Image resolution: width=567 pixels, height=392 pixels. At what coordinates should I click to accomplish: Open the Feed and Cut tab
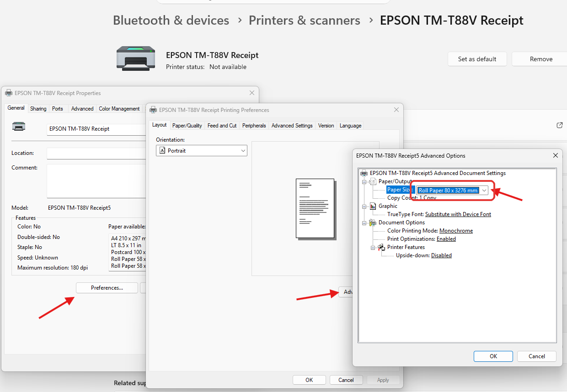[x=222, y=126]
